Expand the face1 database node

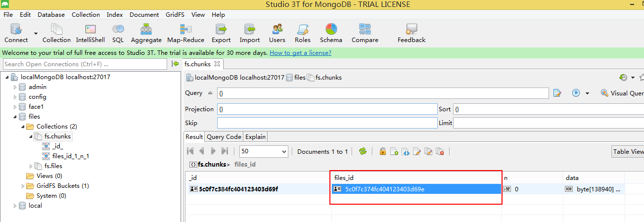coord(15,107)
